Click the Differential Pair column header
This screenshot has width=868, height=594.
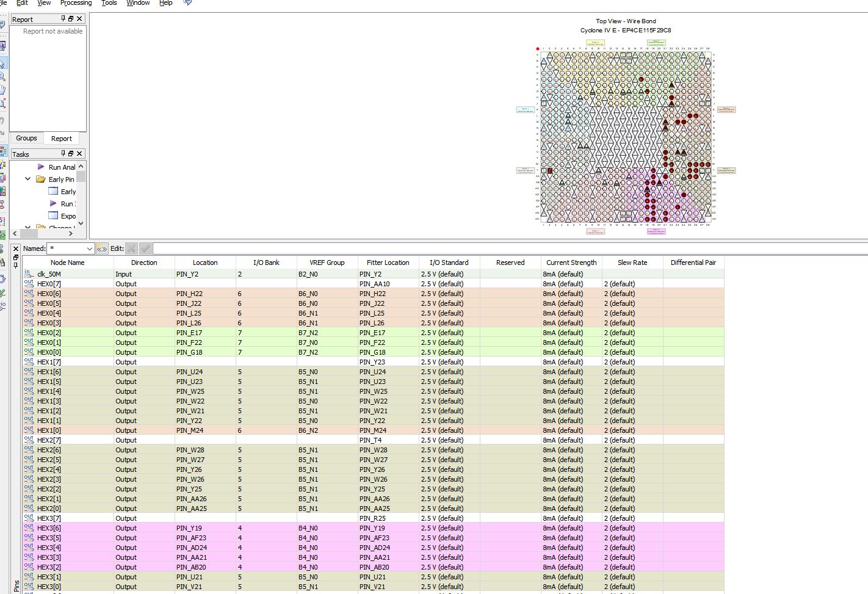click(x=693, y=263)
